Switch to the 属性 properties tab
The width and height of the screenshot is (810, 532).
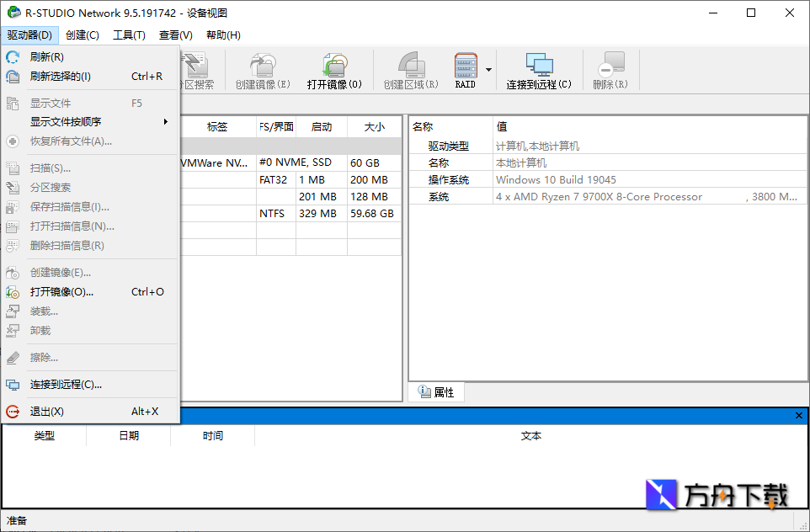click(x=436, y=391)
